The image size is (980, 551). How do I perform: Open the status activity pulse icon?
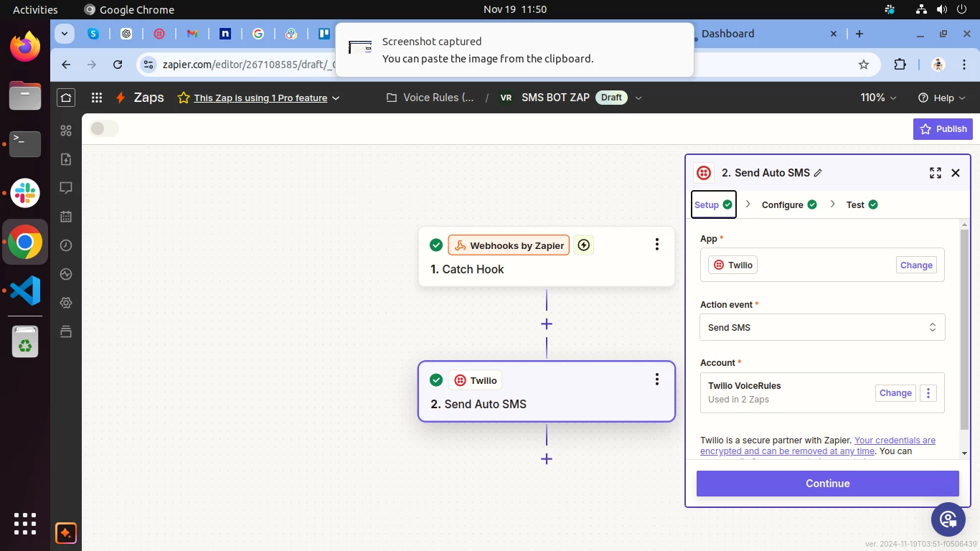(x=66, y=274)
